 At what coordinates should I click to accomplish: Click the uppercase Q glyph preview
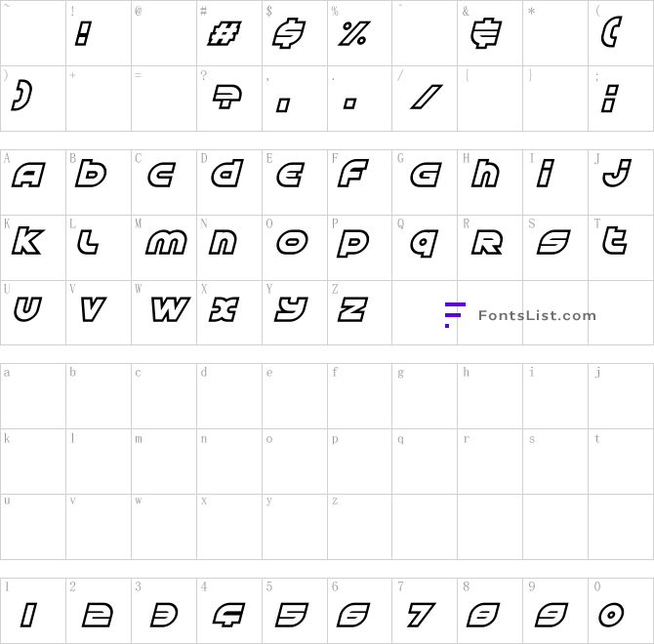click(425, 243)
